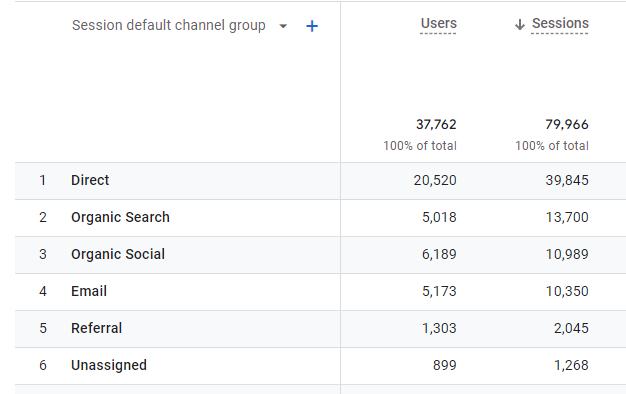Select the Email channel row label
This screenshot has height=394, width=626.
point(89,291)
